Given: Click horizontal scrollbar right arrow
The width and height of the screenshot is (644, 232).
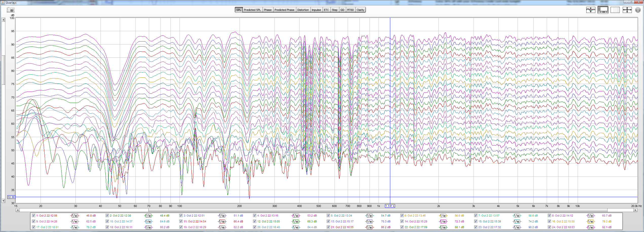Looking at the screenshot, I should click(x=635, y=210).
